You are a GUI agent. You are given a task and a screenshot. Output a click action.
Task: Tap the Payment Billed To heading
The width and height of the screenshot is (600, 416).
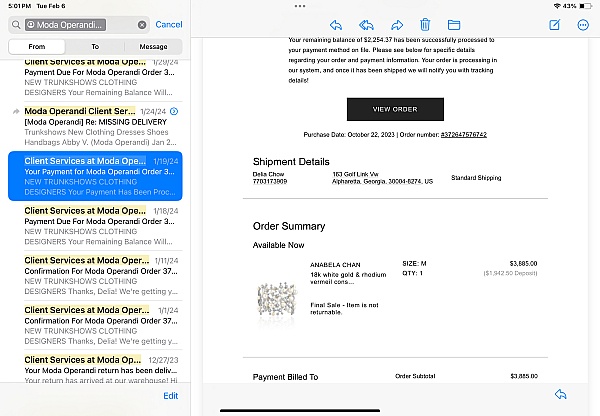pyautogui.click(x=285, y=377)
